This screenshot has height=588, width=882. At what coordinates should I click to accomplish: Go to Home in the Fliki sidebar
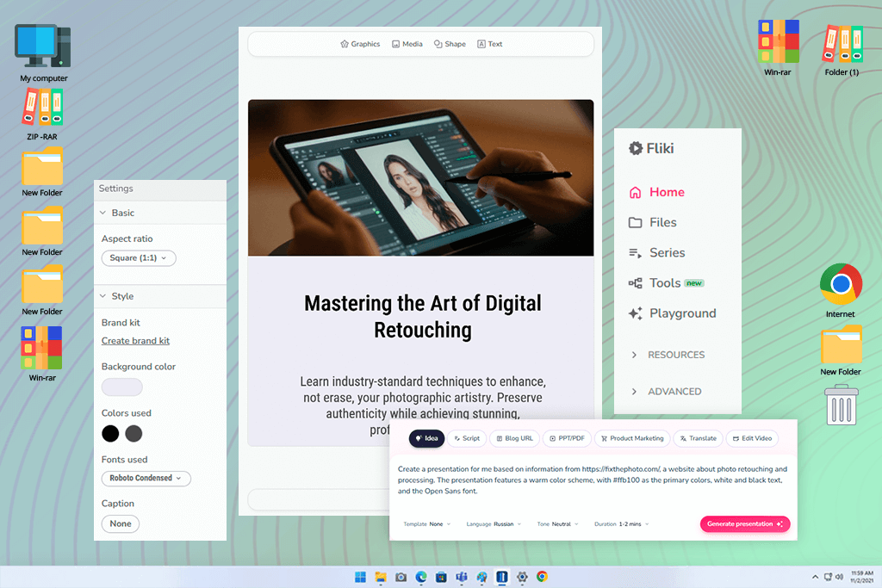[656, 192]
